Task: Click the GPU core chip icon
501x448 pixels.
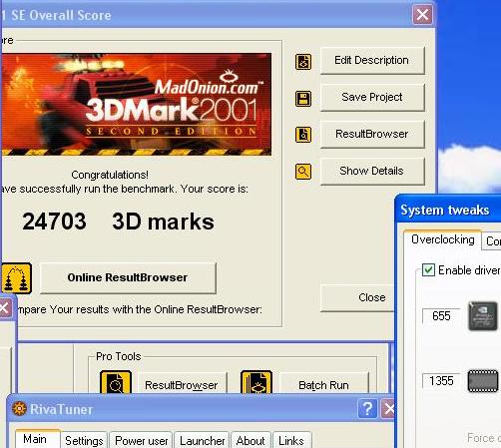Action: pos(483,316)
